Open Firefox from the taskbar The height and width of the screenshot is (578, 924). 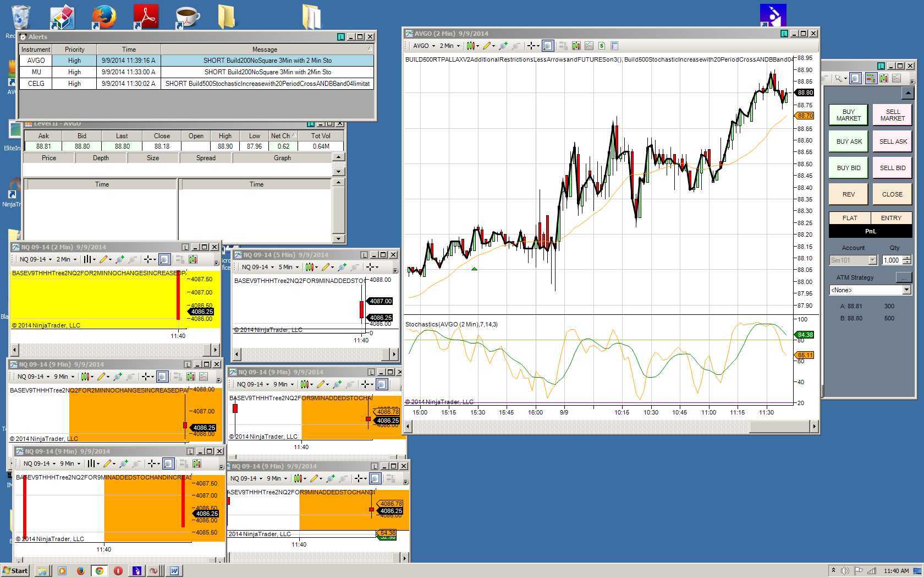80,571
